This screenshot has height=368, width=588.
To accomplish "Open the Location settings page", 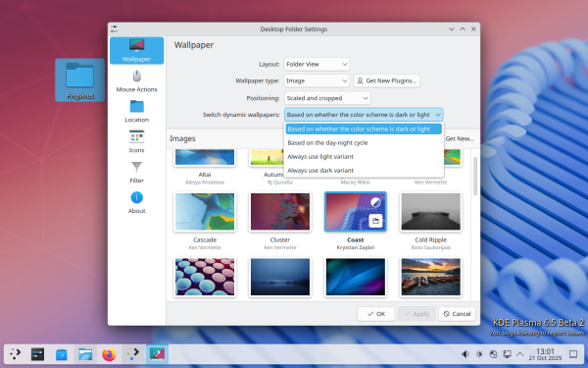I will (136, 112).
